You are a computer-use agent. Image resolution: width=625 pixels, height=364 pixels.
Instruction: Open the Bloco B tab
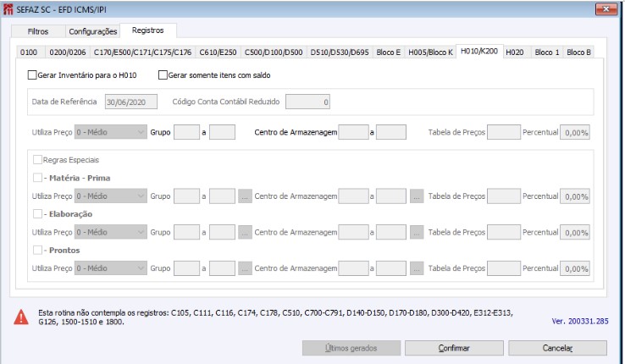[x=578, y=52]
